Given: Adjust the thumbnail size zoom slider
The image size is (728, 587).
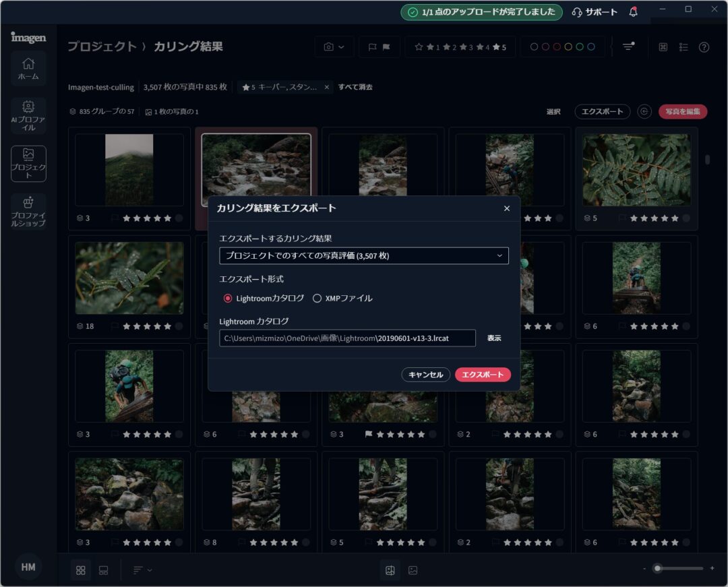Looking at the screenshot, I should 658,569.
